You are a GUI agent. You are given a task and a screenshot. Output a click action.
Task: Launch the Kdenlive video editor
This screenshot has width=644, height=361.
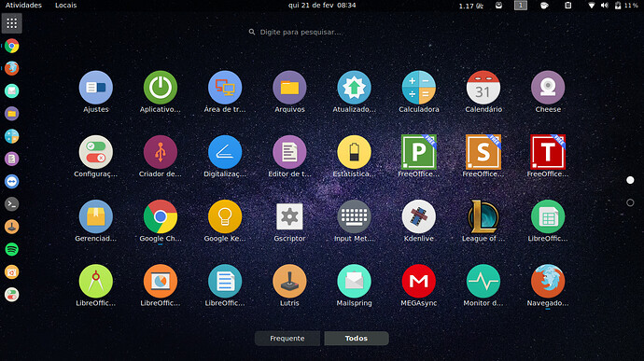point(418,216)
